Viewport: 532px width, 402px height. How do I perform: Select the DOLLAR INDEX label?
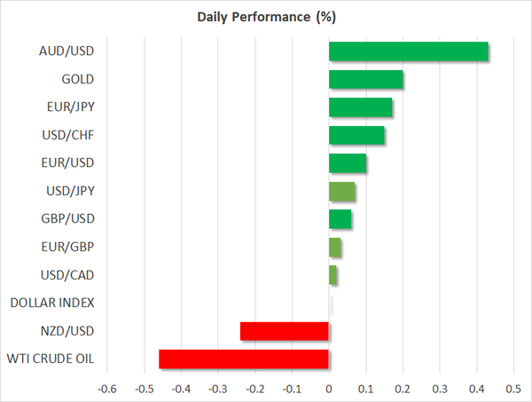click(x=51, y=303)
